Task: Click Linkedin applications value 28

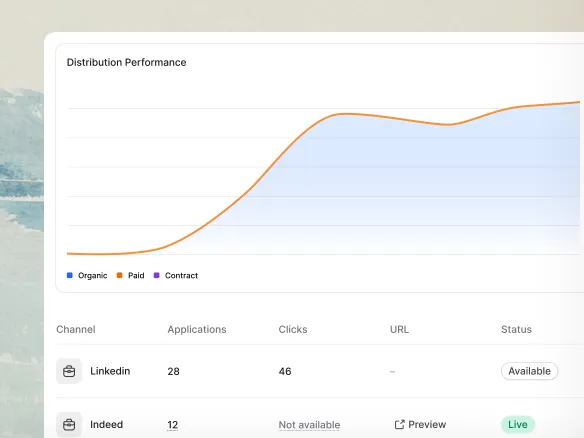Action: pos(173,371)
